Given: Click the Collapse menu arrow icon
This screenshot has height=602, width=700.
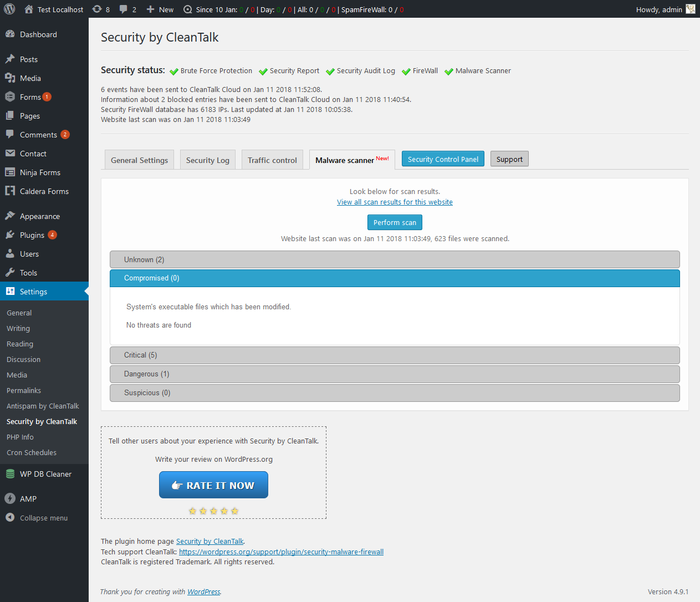Looking at the screenshot, I should (x=10, y=518).
